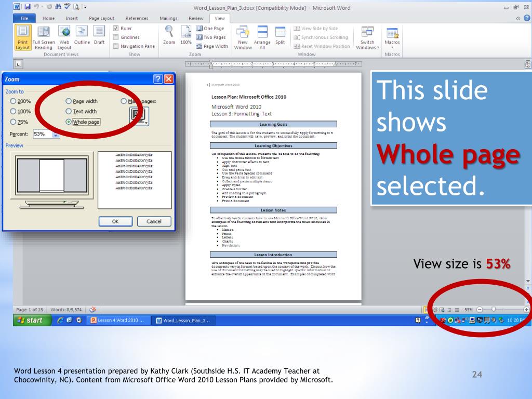Choose Page Width zoom option

(x=212, y=46)
